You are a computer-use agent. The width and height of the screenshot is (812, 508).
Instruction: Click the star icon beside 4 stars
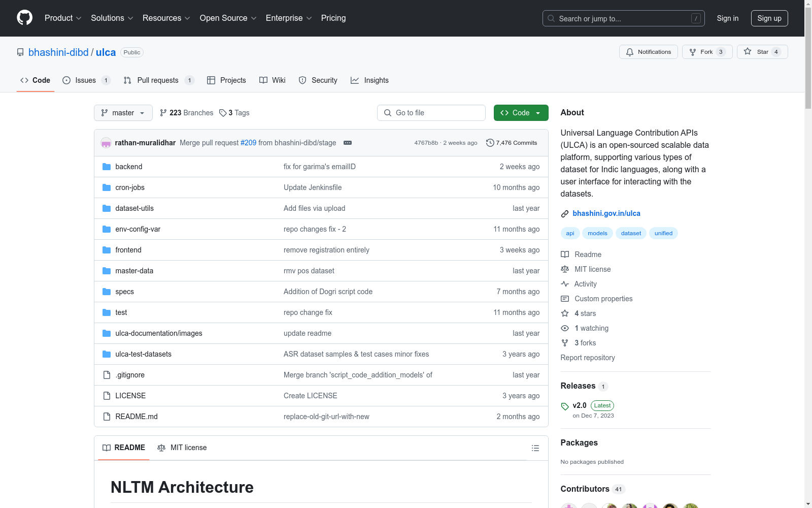click(x=565, y=313)
